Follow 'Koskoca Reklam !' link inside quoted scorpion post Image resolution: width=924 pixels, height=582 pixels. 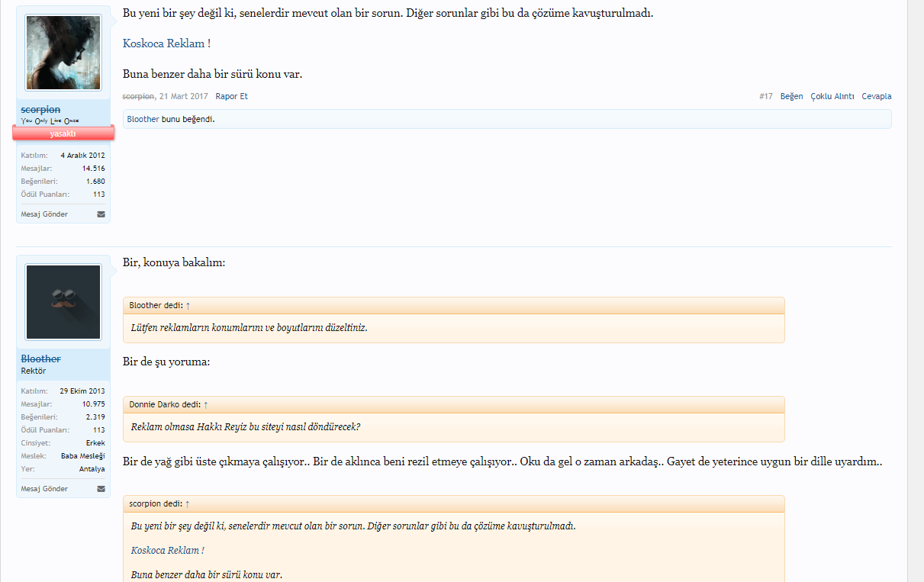click(168, 550)
